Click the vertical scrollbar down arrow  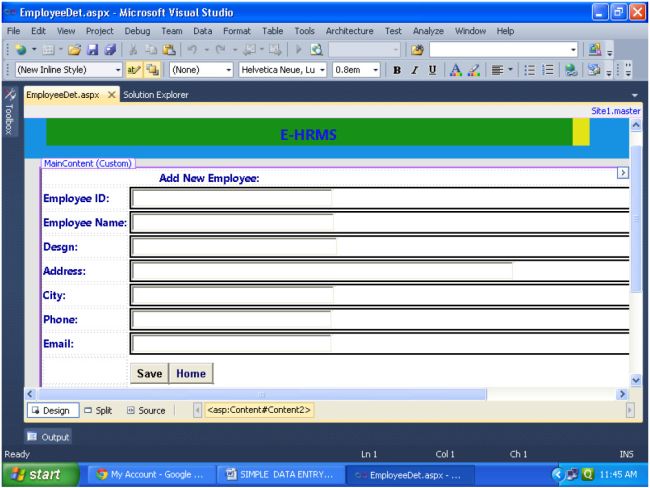pyautogui.click(x=635, y=380)
